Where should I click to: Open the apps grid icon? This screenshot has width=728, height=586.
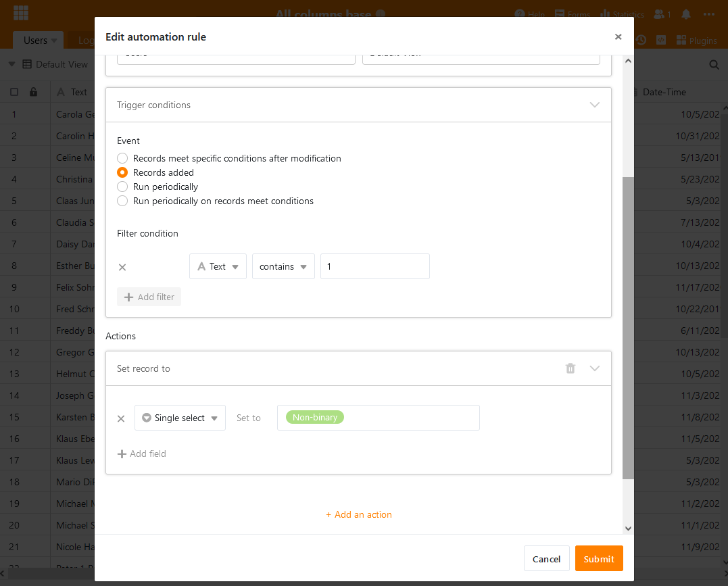[x=21, y=14]
